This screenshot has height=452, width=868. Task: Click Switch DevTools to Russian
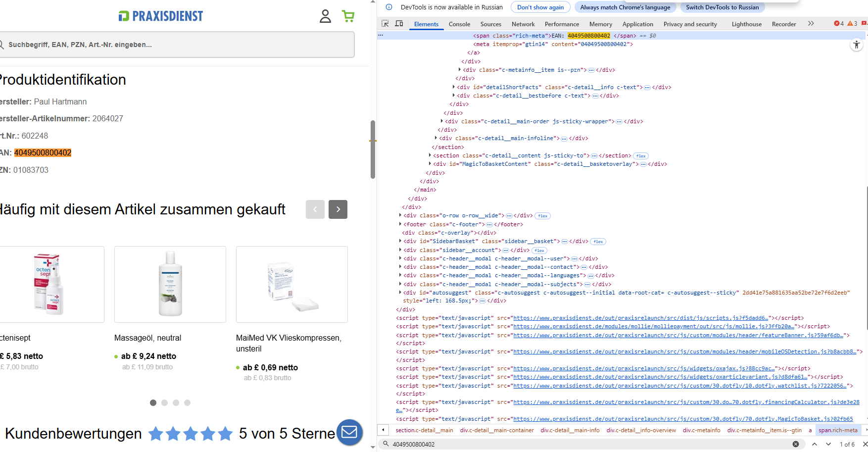pyautogui.click(x=722, y=7)
